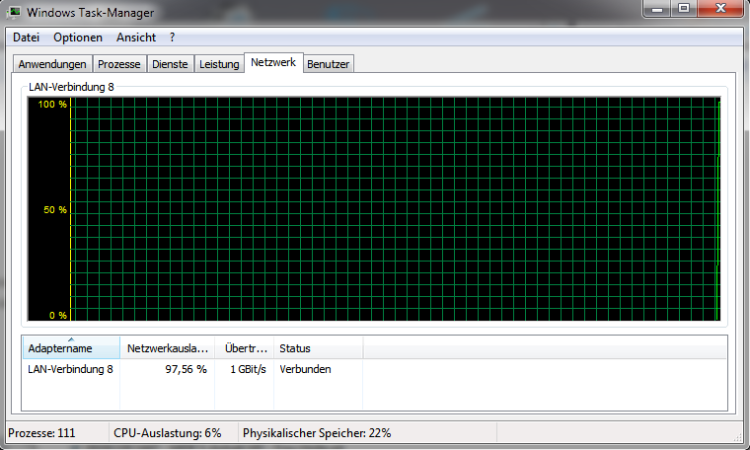Sort by Adaptername column header
Viewport: 750px width, 450px height.
click(x=70, y=349)
